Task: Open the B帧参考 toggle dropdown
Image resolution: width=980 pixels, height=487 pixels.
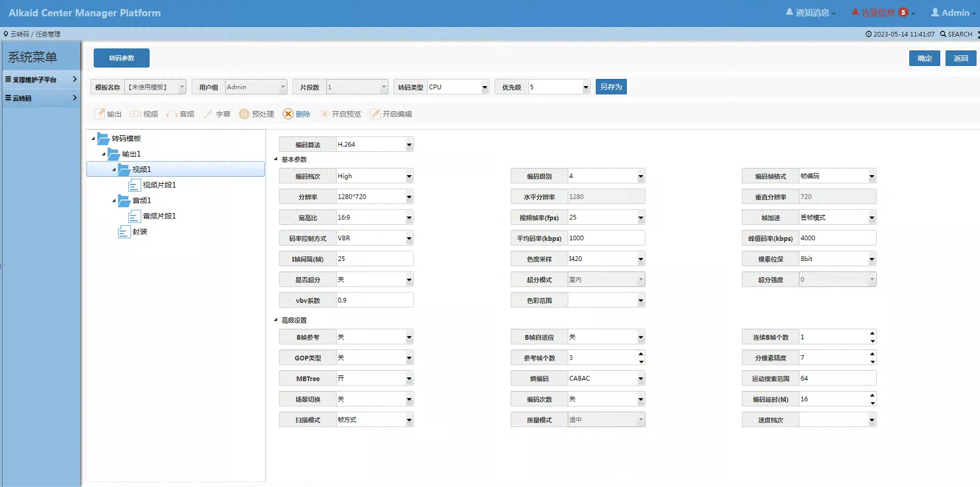Action: pyautogui.click(x=409, y=338)
